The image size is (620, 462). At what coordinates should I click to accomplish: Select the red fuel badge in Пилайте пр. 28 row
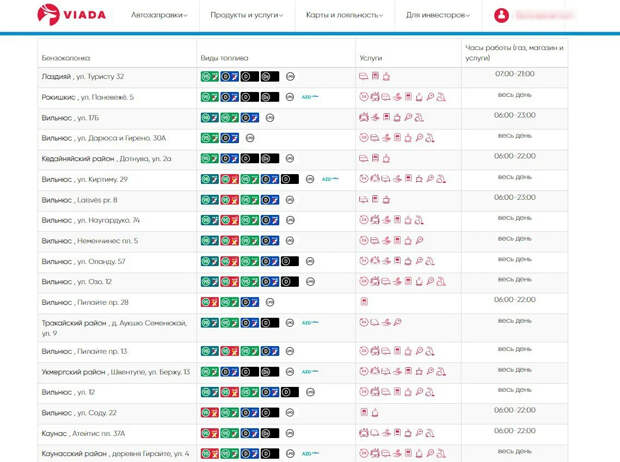[x=210, y=302]
